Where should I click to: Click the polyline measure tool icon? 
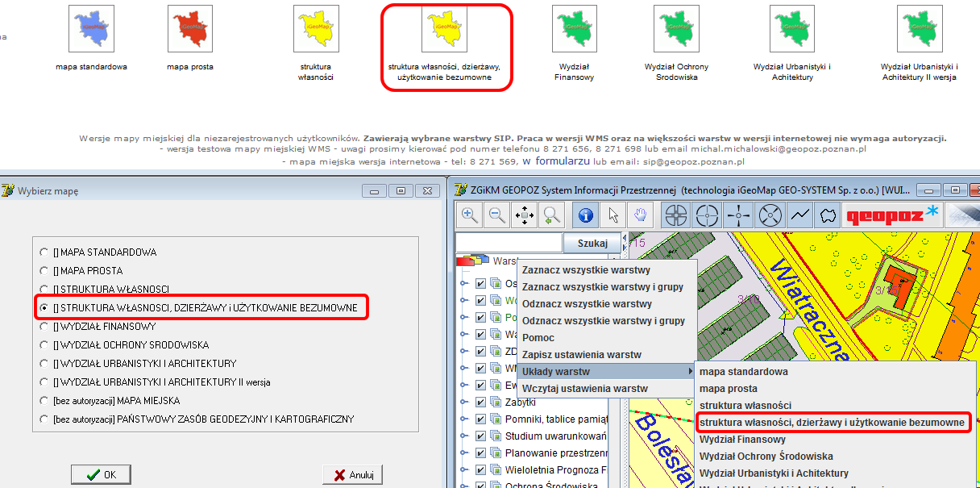point(799,215)
